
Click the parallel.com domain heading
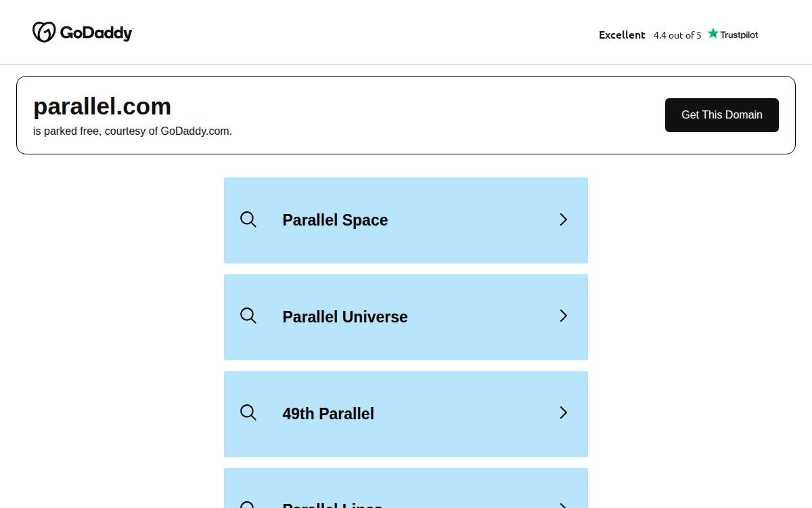click(x=102, y=106)
